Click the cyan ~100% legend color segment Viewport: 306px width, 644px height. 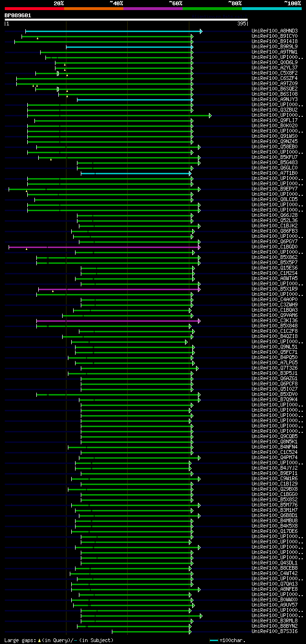272,8
